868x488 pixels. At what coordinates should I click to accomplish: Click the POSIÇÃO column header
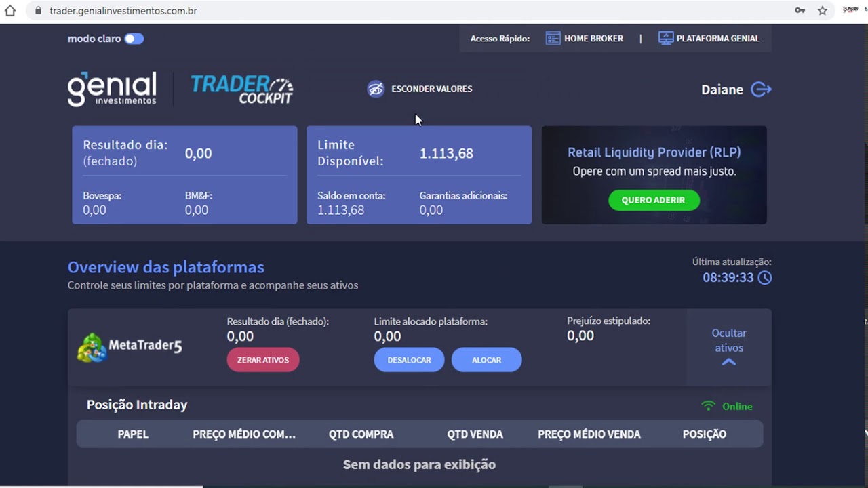point(705,434)
